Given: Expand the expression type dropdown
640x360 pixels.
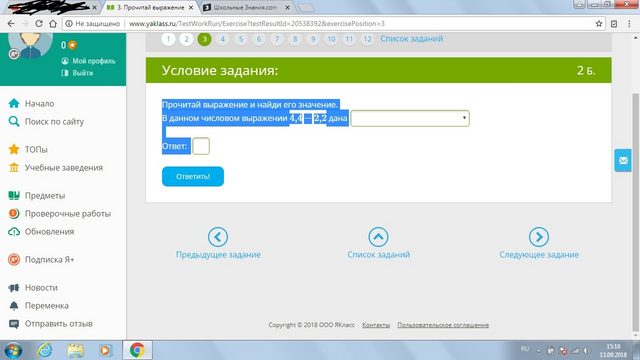Looking at the screenshot, I should tap(410, 118).
